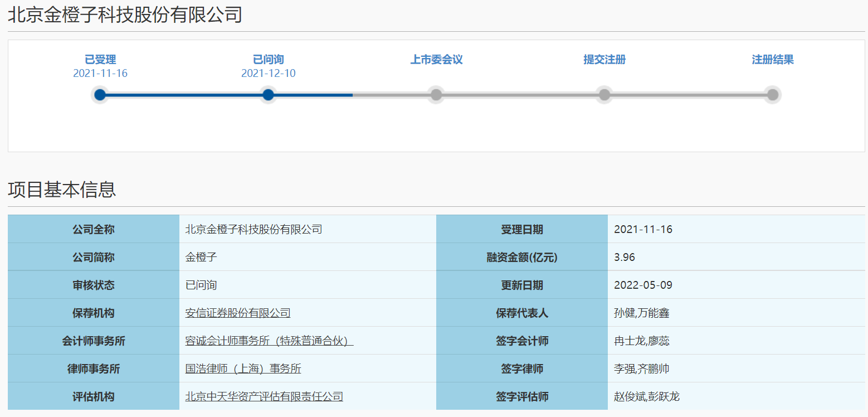
Task: Click the 签字评估师 label cell
Action: pos(522,396)
